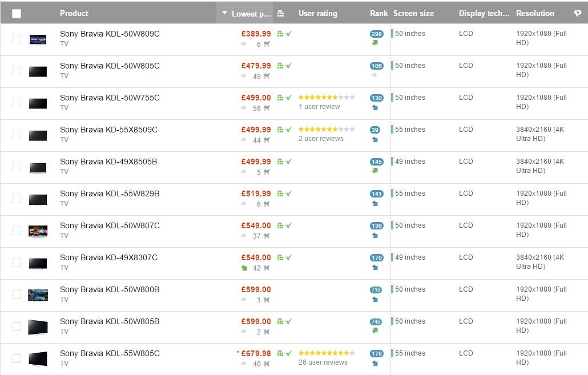
Task: Click the stock grid icon in the header
Action: [280, 14]
